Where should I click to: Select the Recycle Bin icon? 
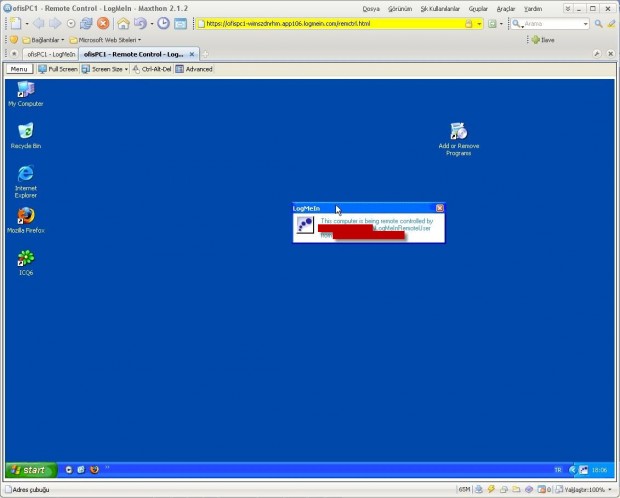[x=26, y=136]
